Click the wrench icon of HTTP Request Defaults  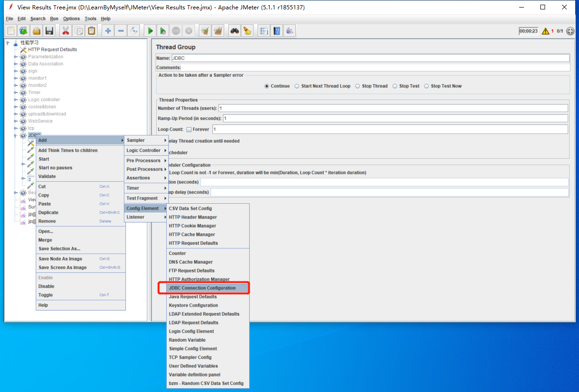23,49
